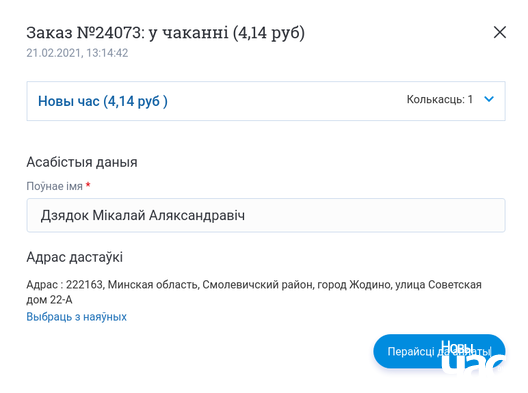Image resolution: width=528 pixels, height=393 pixels.
Task: Close the order dialog with the X icon
Action: [500, 32]
